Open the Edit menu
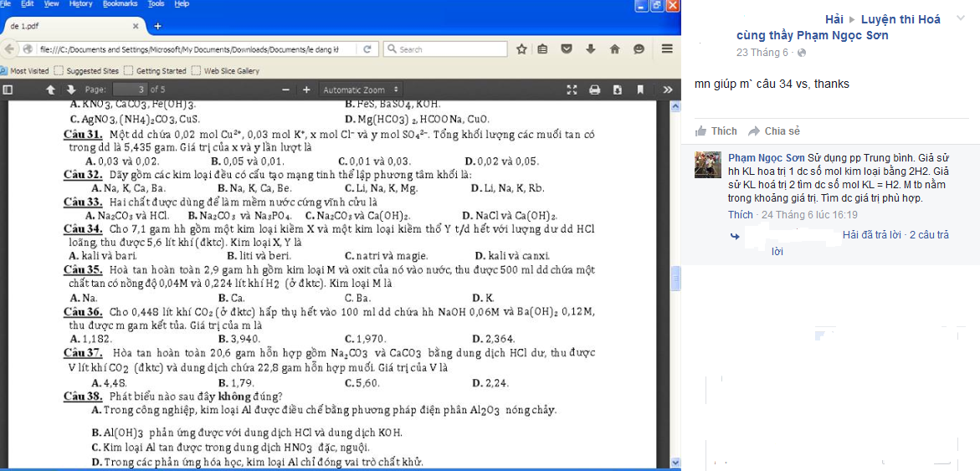980x471 pixels. point(27,3)
